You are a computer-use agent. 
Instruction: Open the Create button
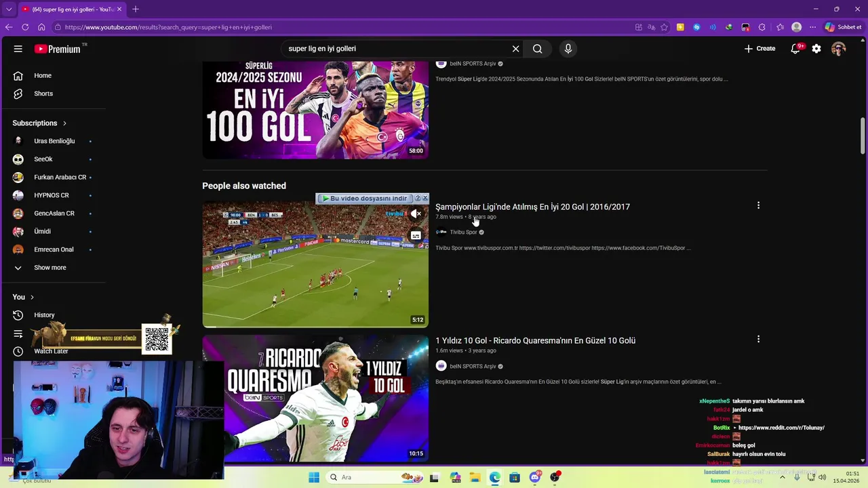coord(759,49)
